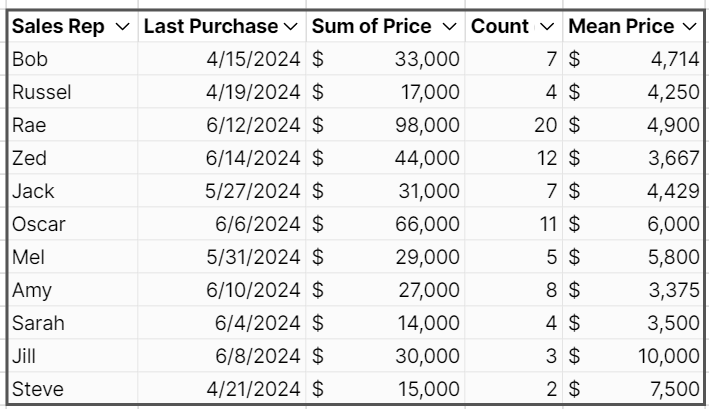709x409 pixels.
Task: Select the cell containing Bob
Action: (72, 60)
